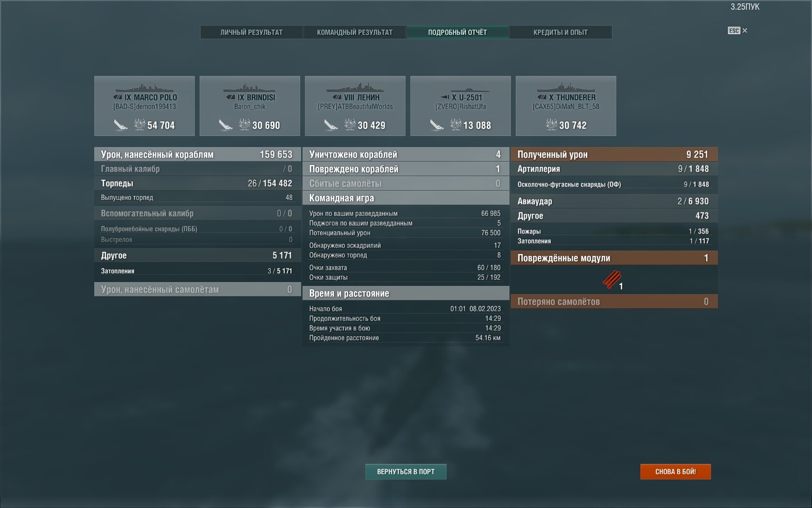Viewport: 812px width, 508px height.
Task: Click the sunk ship icon on Brindisi card
Action: 225,125
